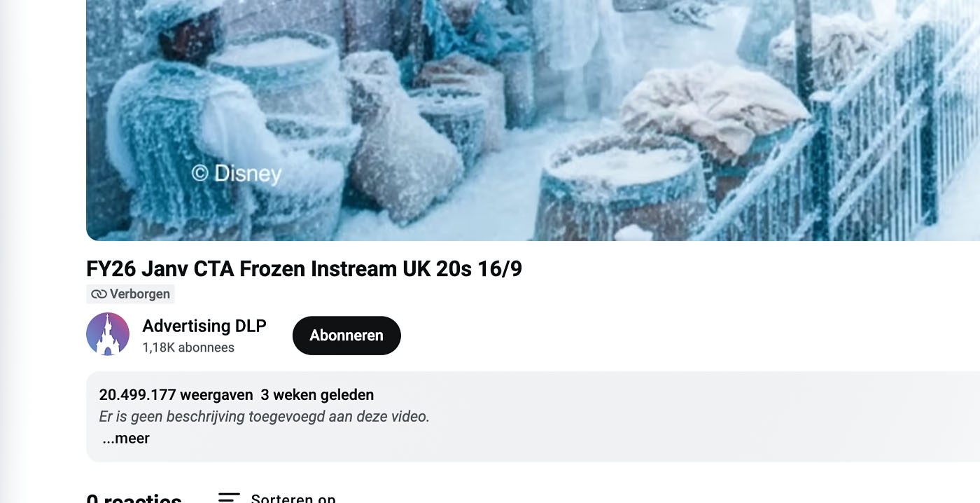Click the 1,18K abonnees subscriber count
980x503 pixels.
188,347
